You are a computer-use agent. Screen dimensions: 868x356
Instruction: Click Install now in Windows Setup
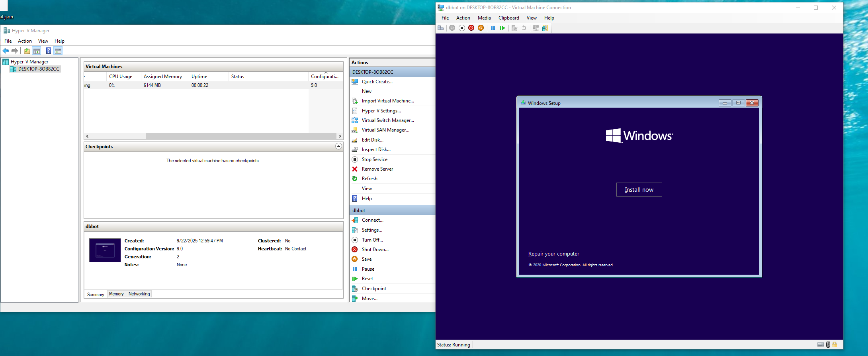coord(639,190)
